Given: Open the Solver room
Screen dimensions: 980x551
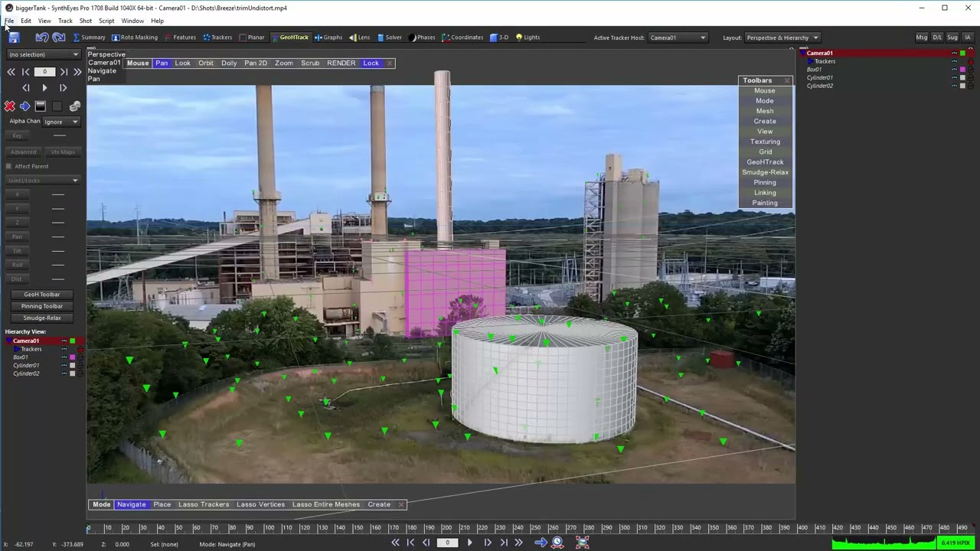Looking at the screenshot, I should [x=390, y=37].
